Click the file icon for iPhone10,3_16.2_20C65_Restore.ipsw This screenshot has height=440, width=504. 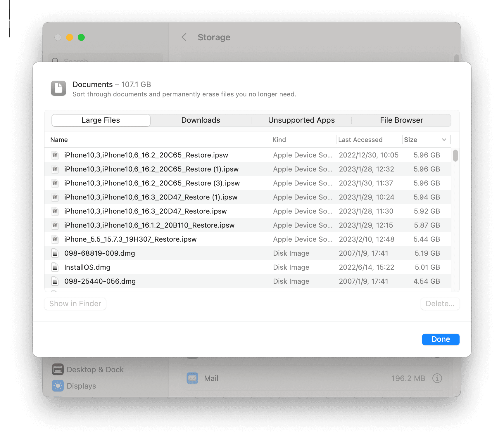click(x=55, y=155)
